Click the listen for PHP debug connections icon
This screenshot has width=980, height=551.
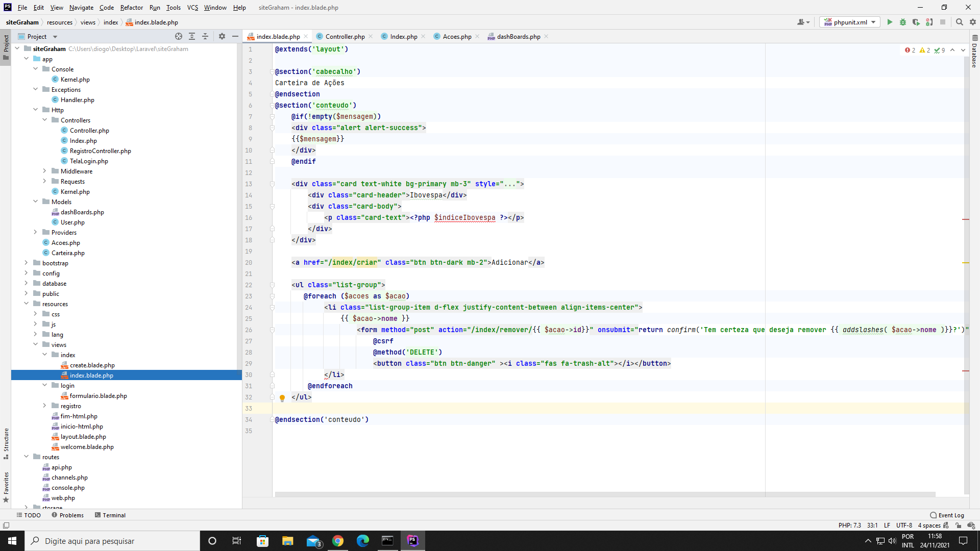[x=929, y=22]
